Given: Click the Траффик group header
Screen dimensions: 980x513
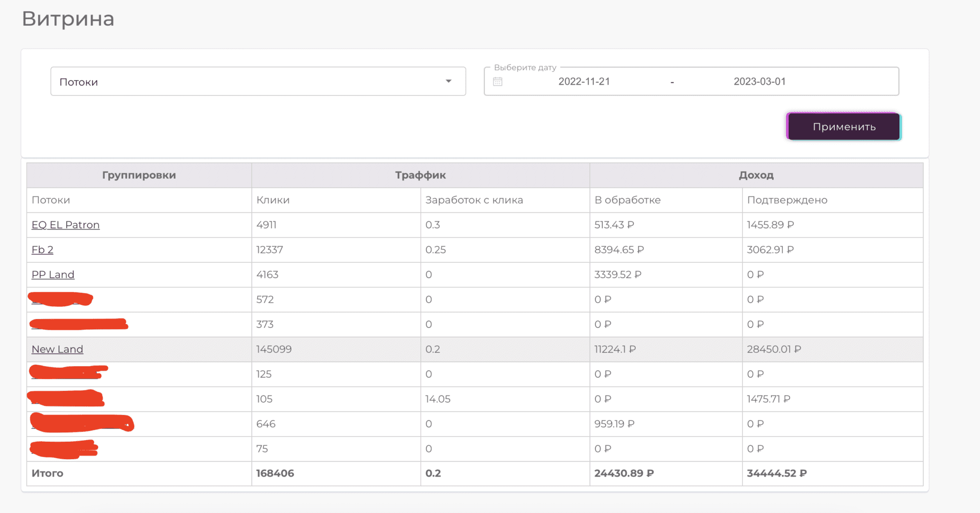Looking at the screenshot, I should (420, 175).
